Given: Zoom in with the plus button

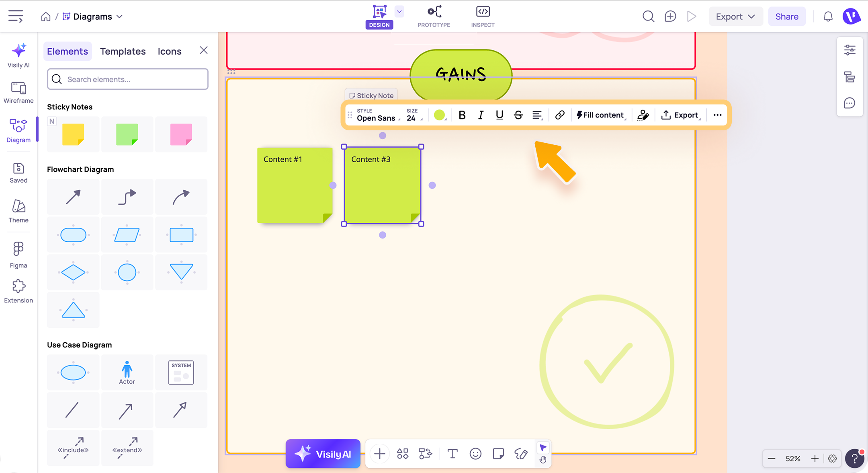Looking at the screenshot, I should 815,459.
